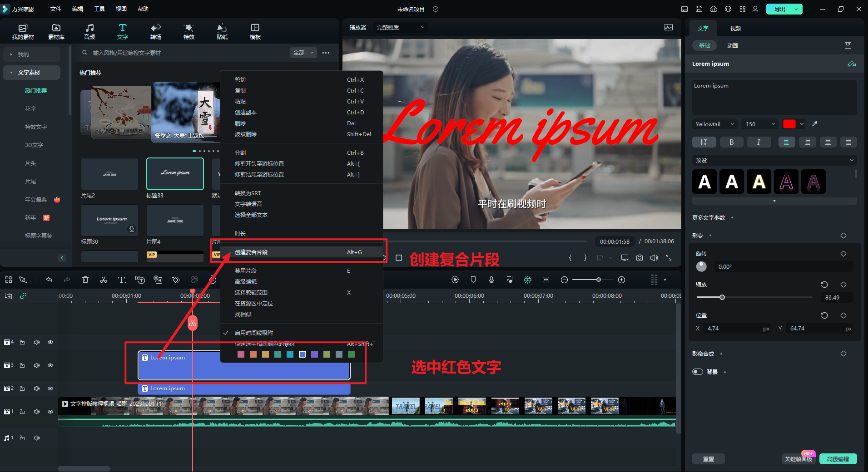The width and height of the screenshot is (868, 472).
Task: Save the text preset with the disk icon
Action: 848,45
